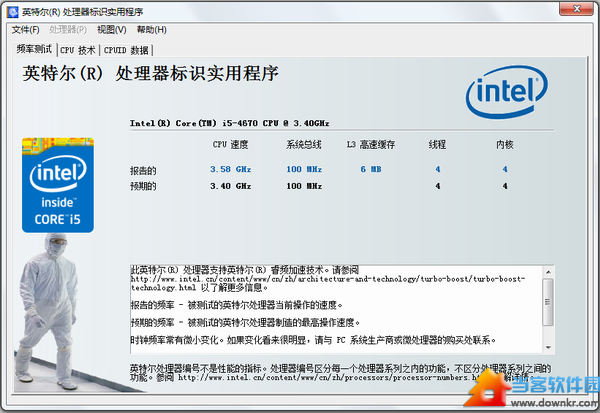Click the turbo-boost technology URL
This screenshot has height=413, width=600.
pyautogui.click(x=328, y=283)
